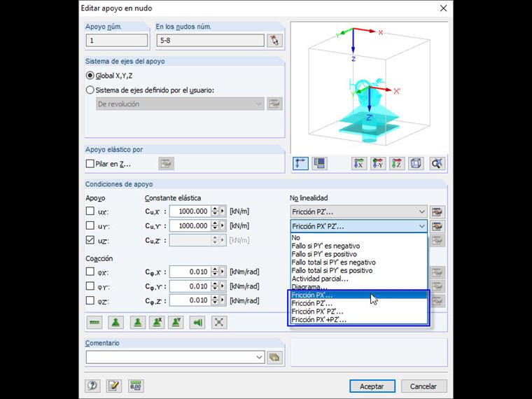Toggle rendered model view in preview
The width and height of the screenshot is (532, 399).
[319, 164]
